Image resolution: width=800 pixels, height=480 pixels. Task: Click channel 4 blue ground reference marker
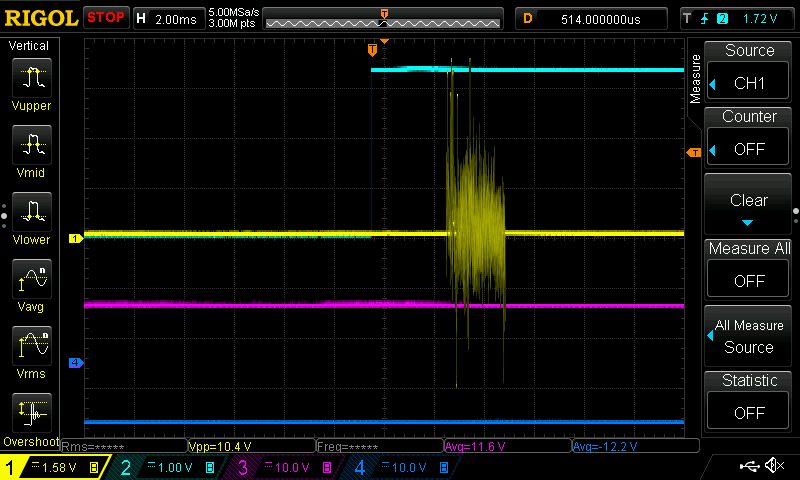[x=76, y=363]
